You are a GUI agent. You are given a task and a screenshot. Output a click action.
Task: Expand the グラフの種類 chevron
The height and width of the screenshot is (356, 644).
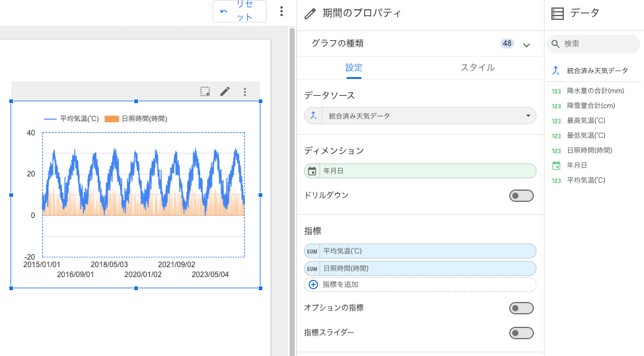tap(527, 45)
